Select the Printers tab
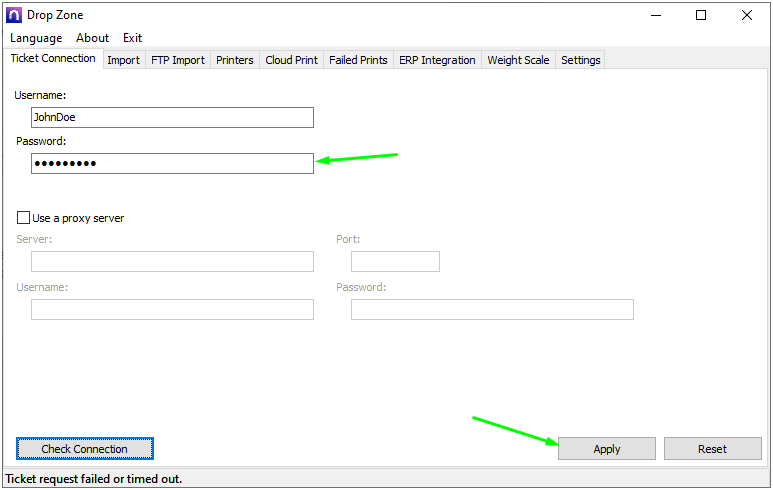 pos(235,60)
